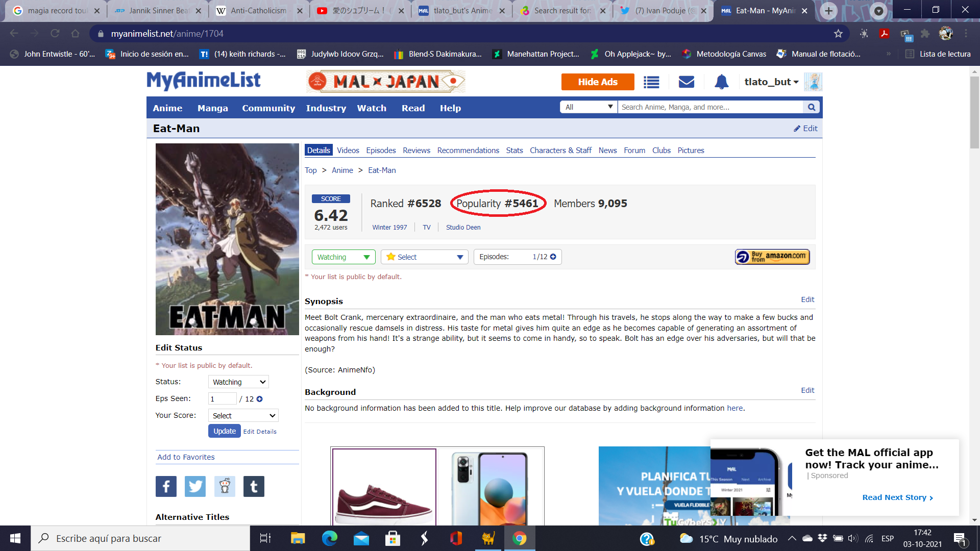This screenshot has height=551, width=980.
Task: Open the Characters & Staff tab
Action: 560,151
